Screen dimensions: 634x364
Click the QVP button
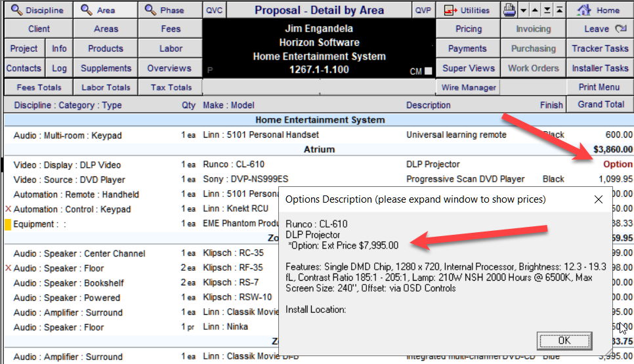(423, 10)
